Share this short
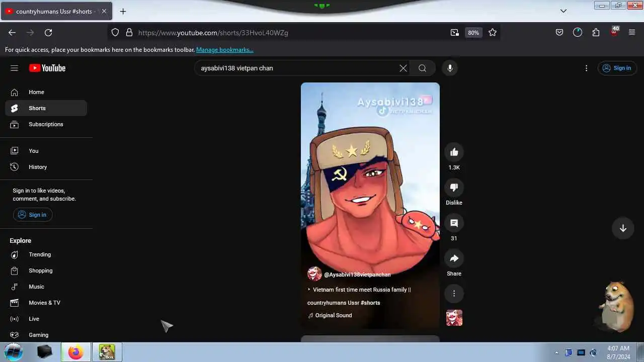The image size is (644, 362). [454, 258]
